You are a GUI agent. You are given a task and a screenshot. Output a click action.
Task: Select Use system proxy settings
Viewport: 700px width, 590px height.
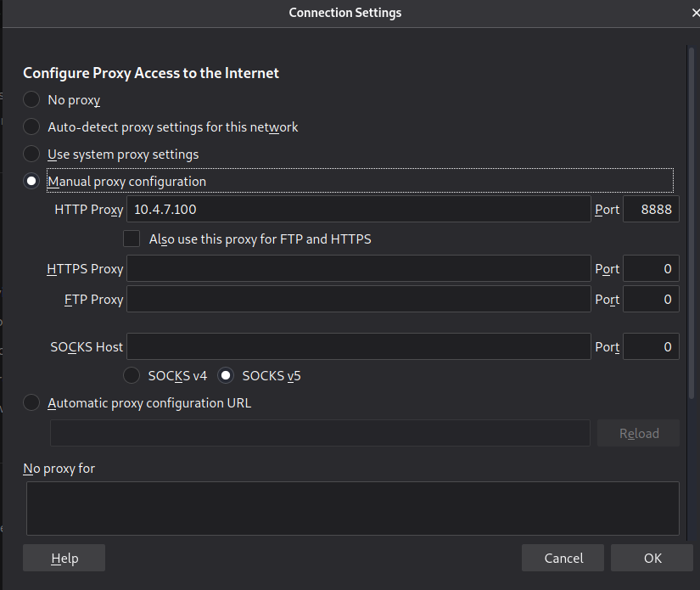click(x=31, y=155)
